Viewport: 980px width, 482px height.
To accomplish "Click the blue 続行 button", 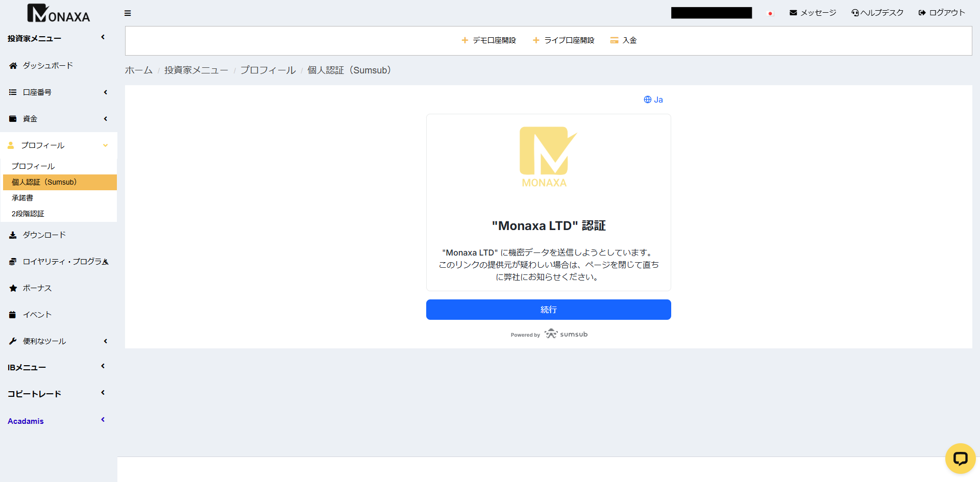I will pos(548,310).
